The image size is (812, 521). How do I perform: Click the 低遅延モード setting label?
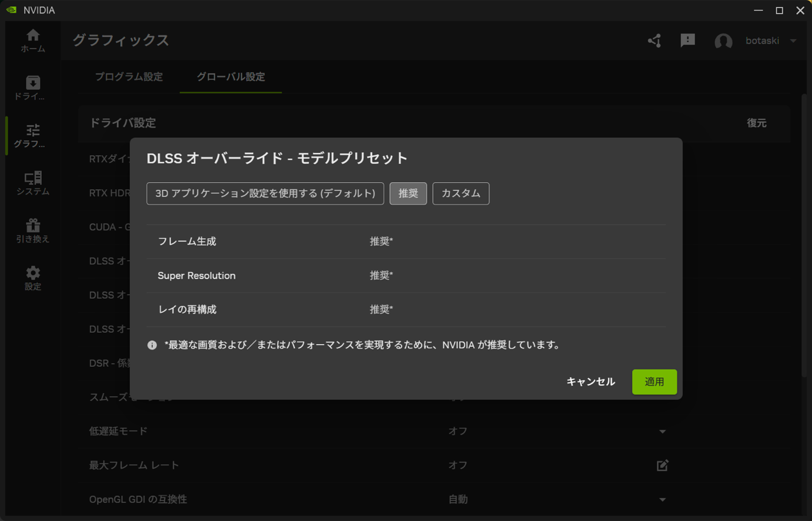118,432
